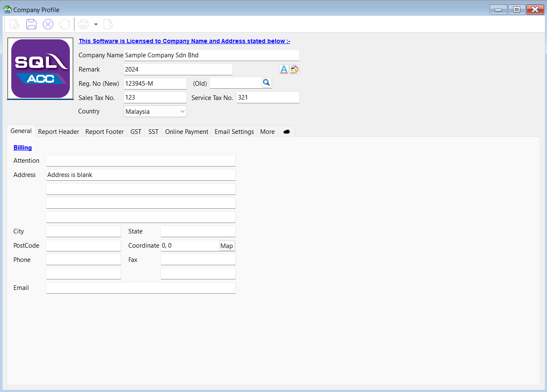The image size is (547, 392).
Task: Switch to the Report Header tab
Action: click(59, 132)
